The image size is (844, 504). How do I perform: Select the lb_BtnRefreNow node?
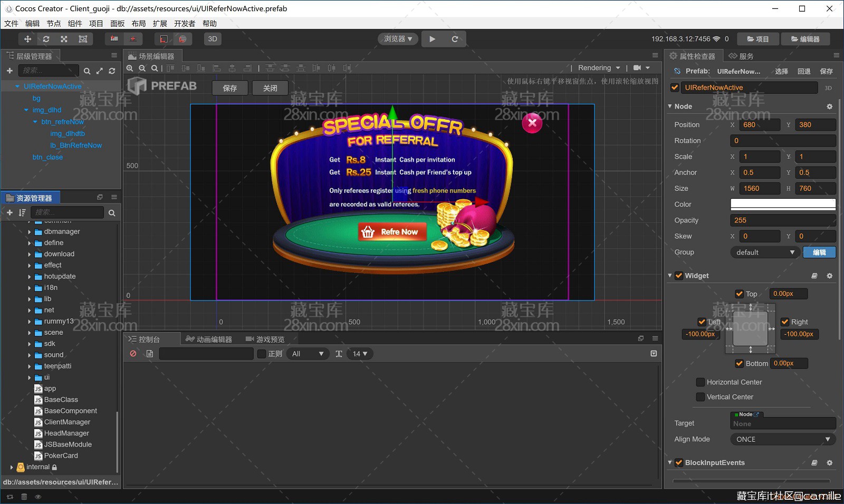(76, 146)
